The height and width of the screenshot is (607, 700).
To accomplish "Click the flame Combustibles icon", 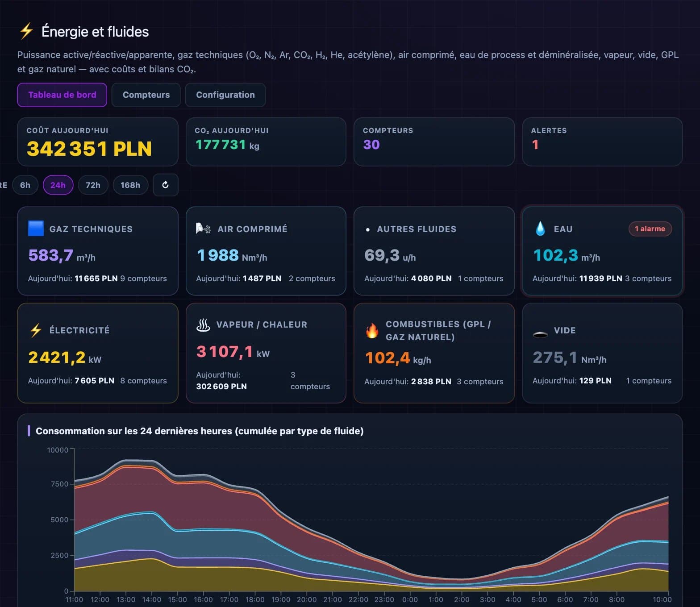I will 372,331.
